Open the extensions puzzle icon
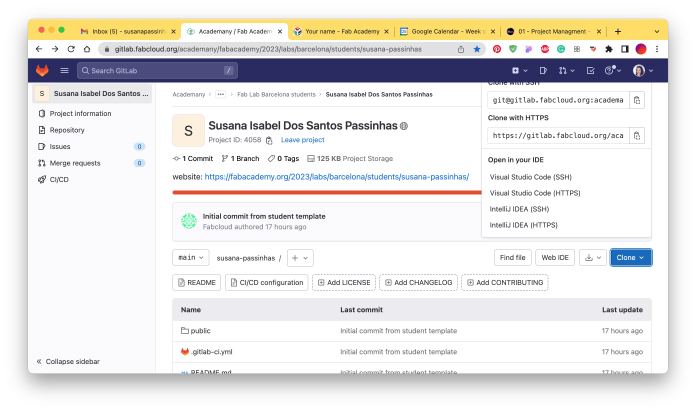 (x=609, y=49)
